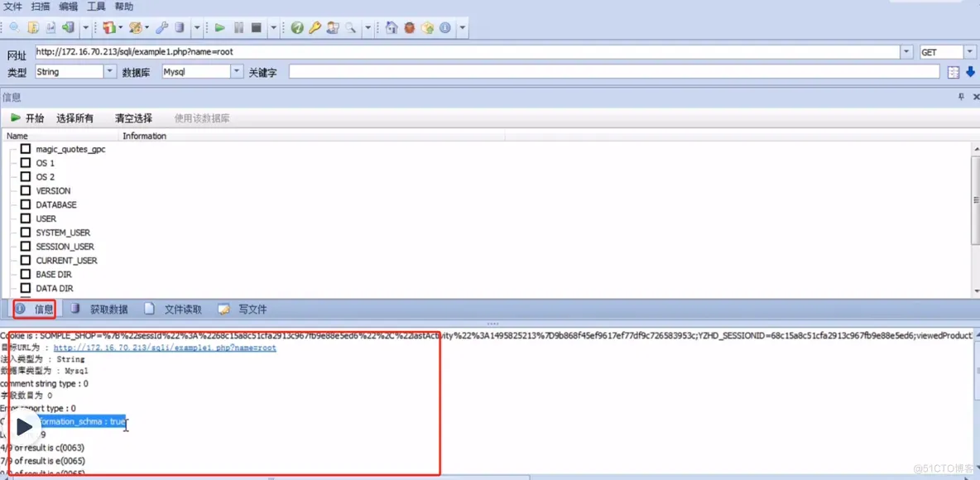
Task: Tick the SYSTEM_USER checkbox
Action: pos(26,233)
